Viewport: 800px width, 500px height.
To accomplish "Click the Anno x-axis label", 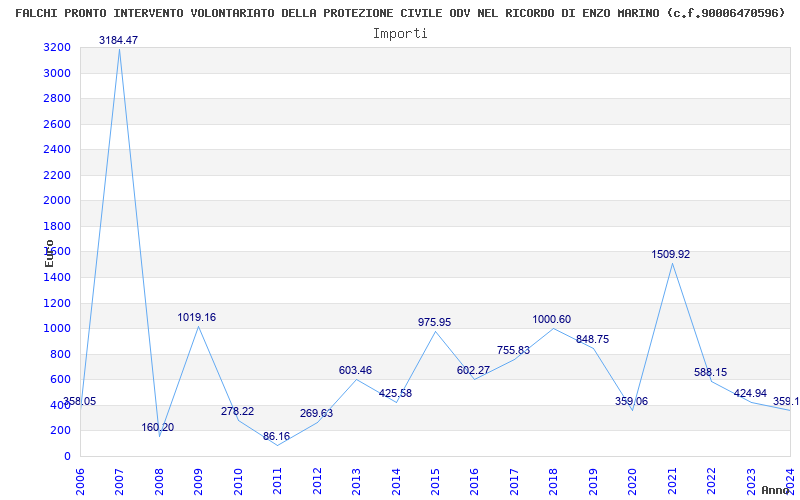I will point(776,490).
